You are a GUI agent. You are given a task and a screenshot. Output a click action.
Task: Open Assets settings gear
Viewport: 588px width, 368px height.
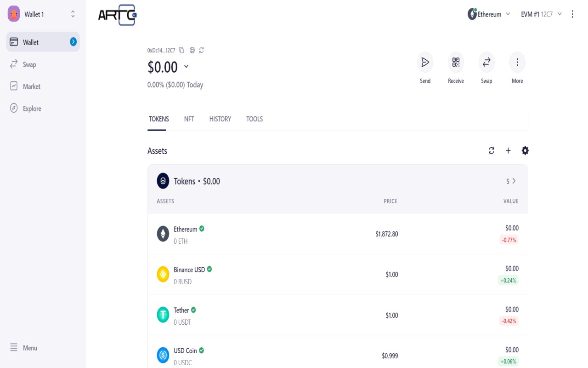(x=525, y=150)
